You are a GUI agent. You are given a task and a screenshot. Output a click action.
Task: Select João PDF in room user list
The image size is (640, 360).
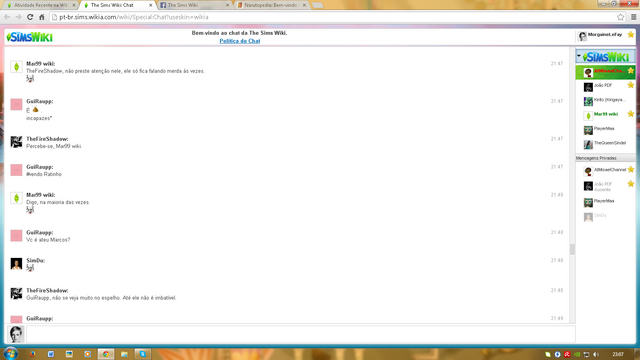(606, 86)
